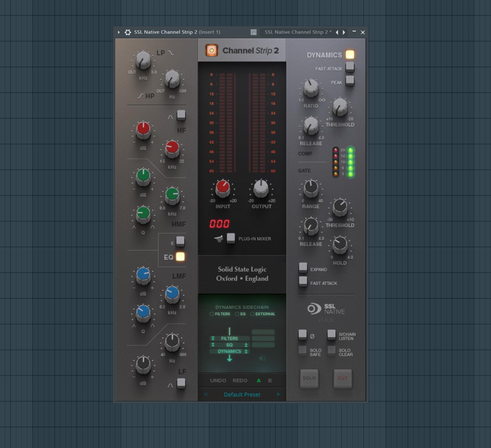Click the OUTPUT gain knob
The width and height of the screenshot is (491, 448).
[x=261, y=188]
